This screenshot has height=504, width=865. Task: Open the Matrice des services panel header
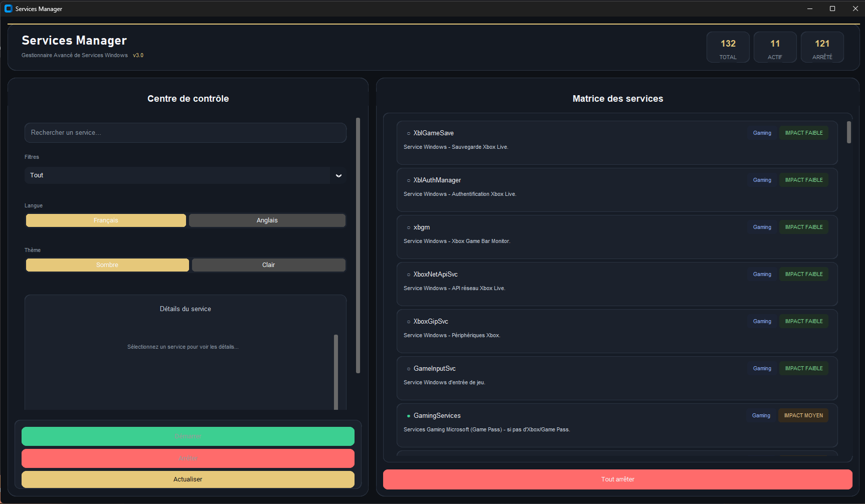618,98
